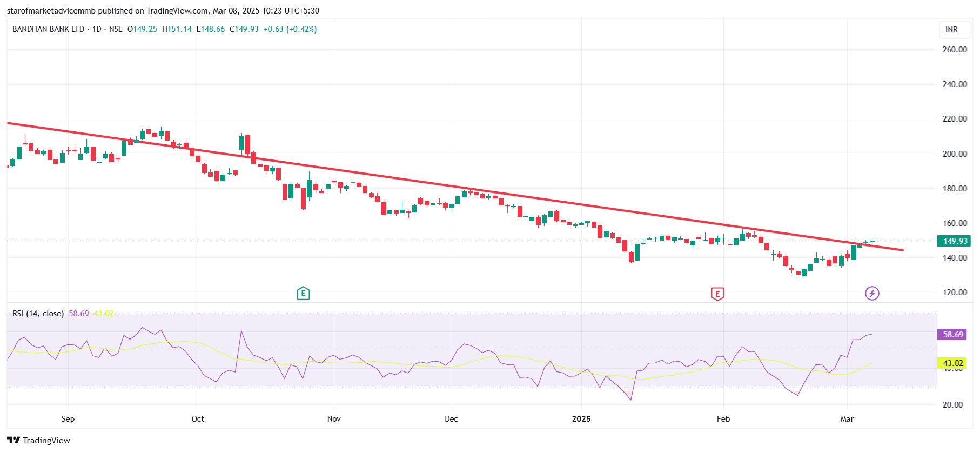Click the +0.63 (+0.42%) change value
The image size is (980, 452).
click(290, 29)
